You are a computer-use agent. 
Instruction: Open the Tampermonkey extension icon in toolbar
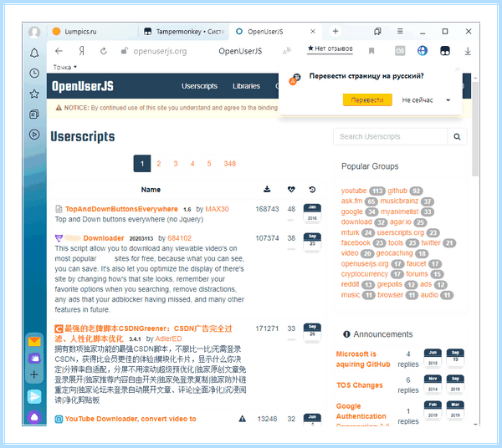coord(445,51)
